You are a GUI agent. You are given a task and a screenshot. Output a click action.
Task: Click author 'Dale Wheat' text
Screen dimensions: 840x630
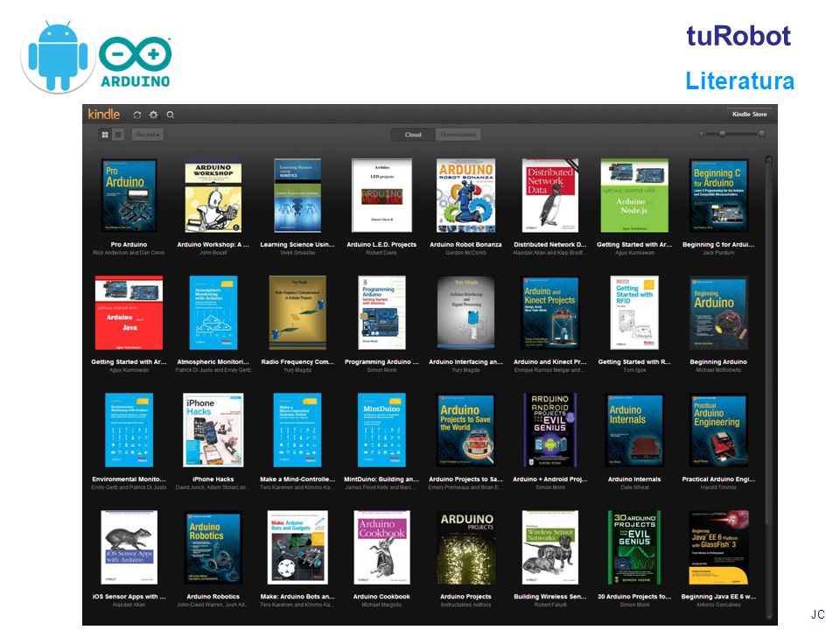(x=634, y=487)
